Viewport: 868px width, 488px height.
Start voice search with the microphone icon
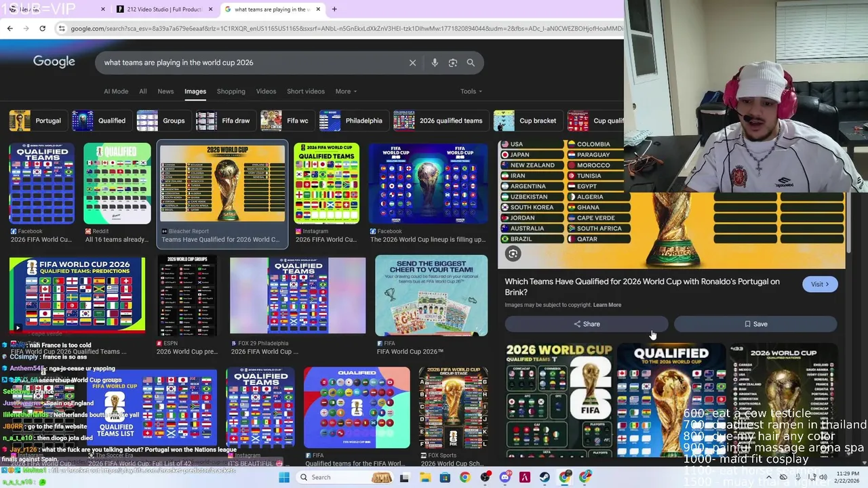(435, 62)
